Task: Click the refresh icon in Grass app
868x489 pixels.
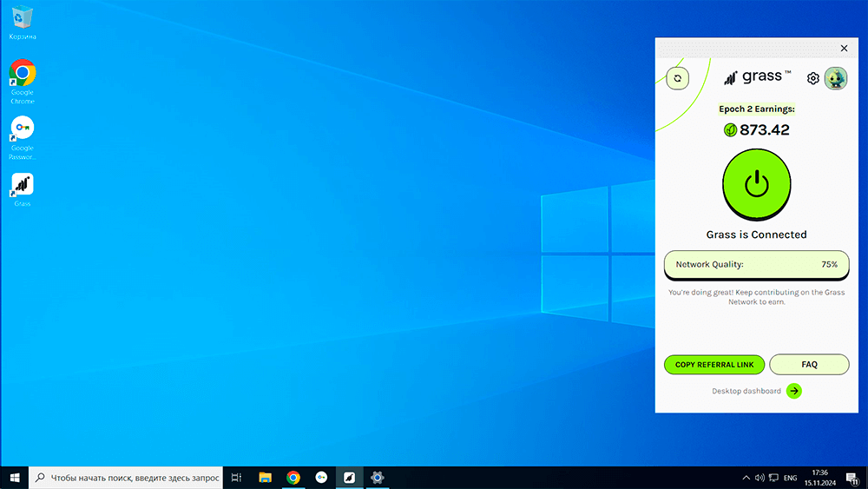Action: click(x=678, y=78)
